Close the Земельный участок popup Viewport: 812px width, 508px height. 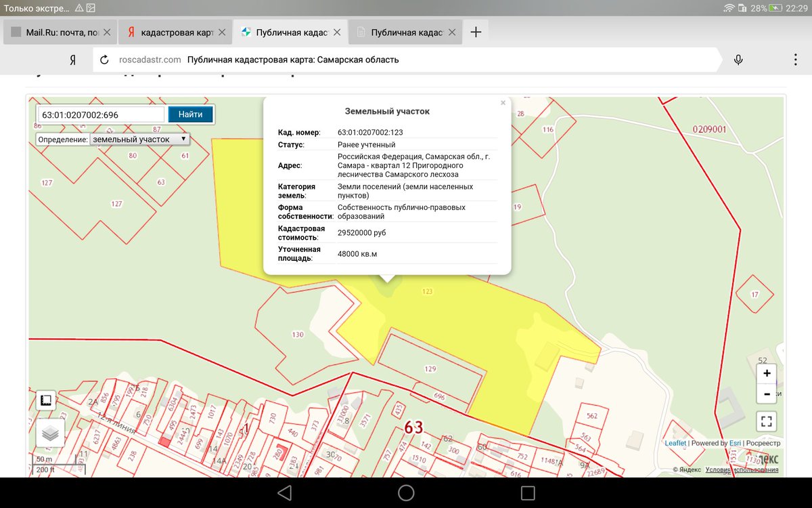(x=503, y=103)
